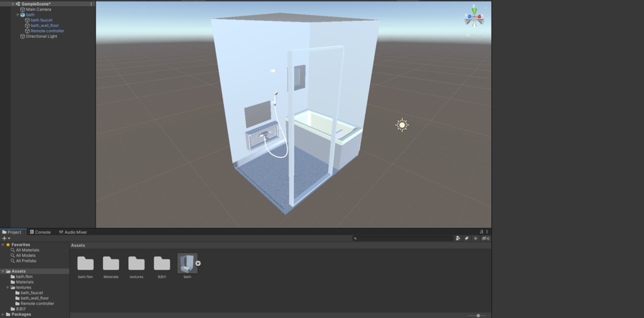Screen dimensions: 644x318
Task: Open All Prefabs saved search
Action: [x=26, y=261]
